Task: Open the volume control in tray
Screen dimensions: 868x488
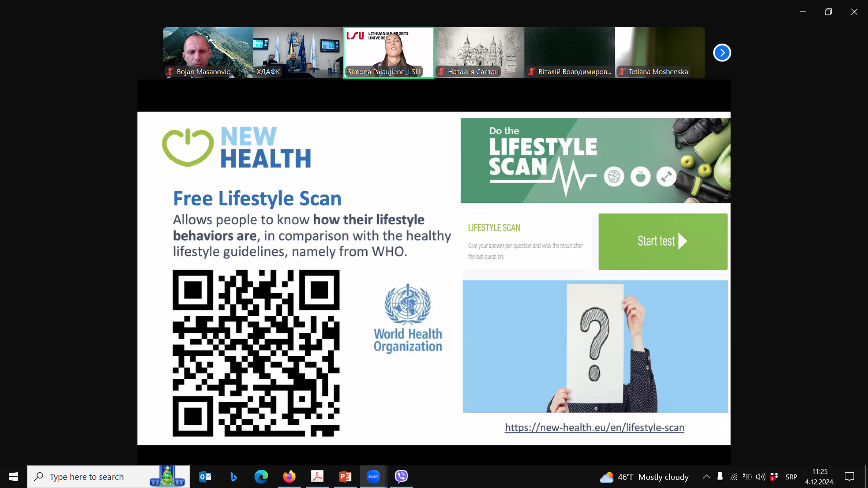Action: [x=761, y=477]
